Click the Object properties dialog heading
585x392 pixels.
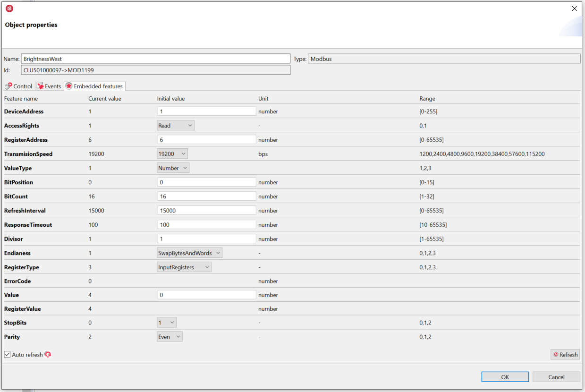coord(31,25)
